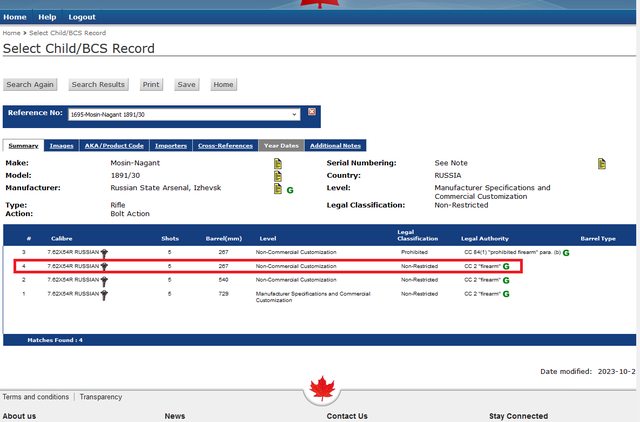Open the AKA/Product Code tab
The height and width of the screenshot is (422, 640).
113,146
